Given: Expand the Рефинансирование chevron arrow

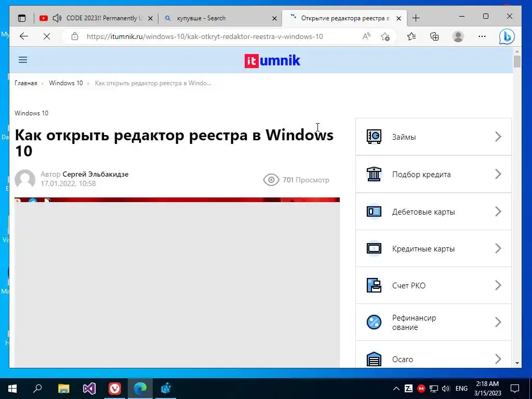Looking at the screenshot, I should 498,322.
